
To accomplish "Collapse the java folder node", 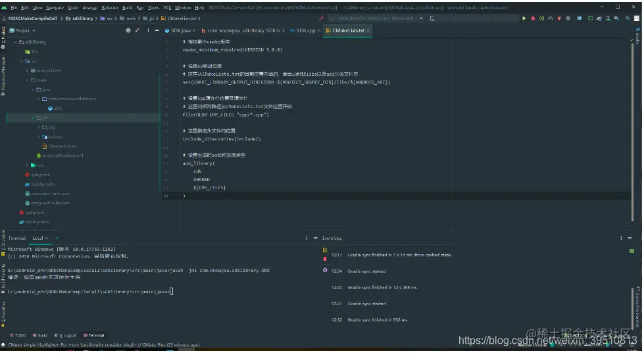I will tap(33, 90).
